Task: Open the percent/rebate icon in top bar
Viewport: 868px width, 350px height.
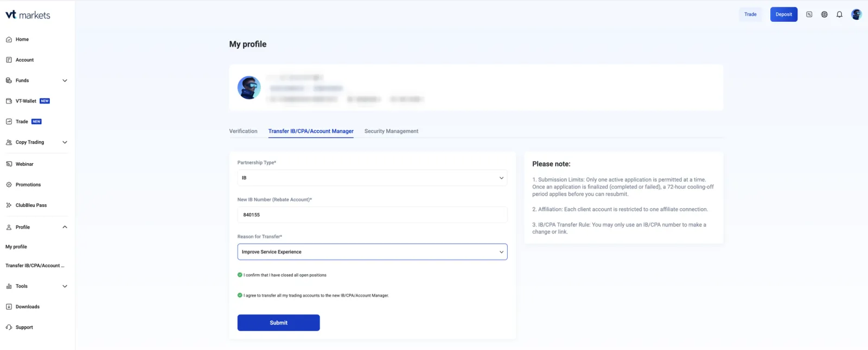Action: click(x=809, y=15)
